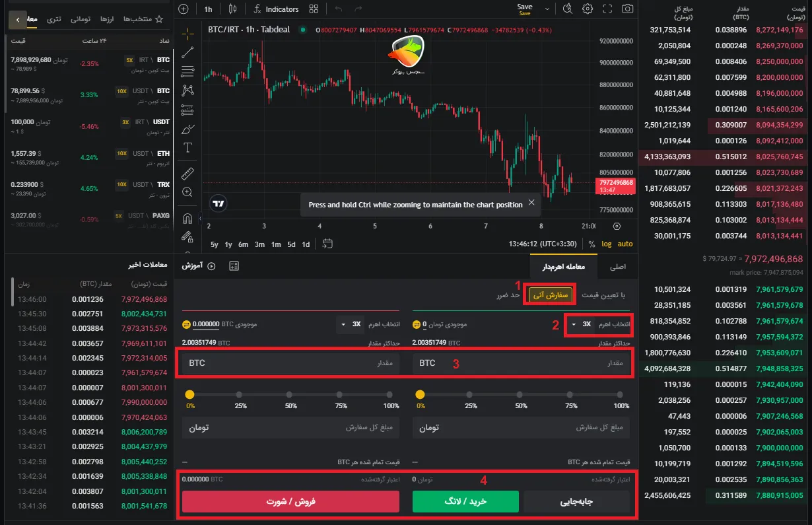
Task: Switch to the اصلی trading tab
Action: (617, 267)
